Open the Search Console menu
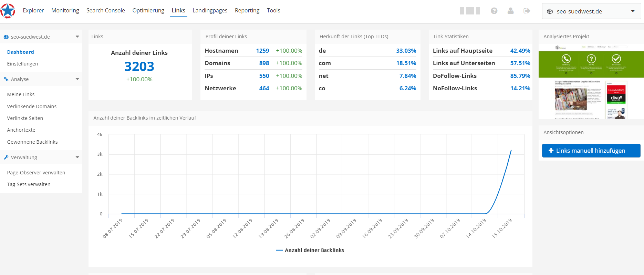The image size is (644, 275). tap(105, 10)
